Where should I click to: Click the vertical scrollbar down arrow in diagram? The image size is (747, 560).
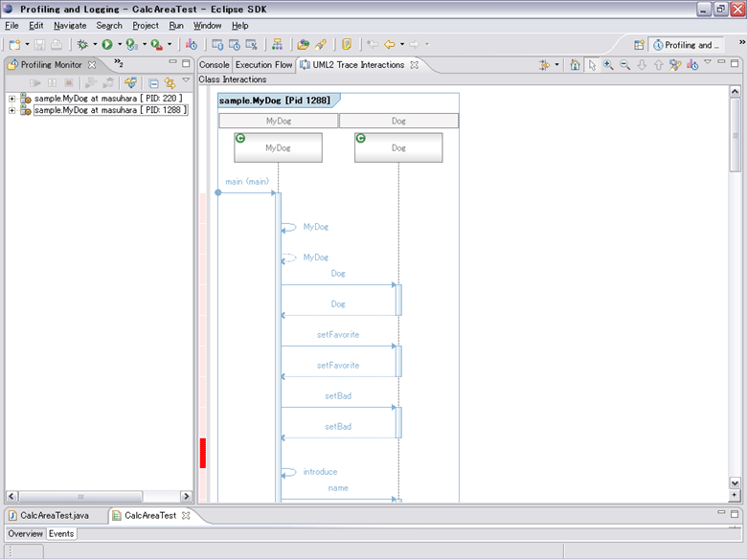pyautogui.click(x=735, y=483)
